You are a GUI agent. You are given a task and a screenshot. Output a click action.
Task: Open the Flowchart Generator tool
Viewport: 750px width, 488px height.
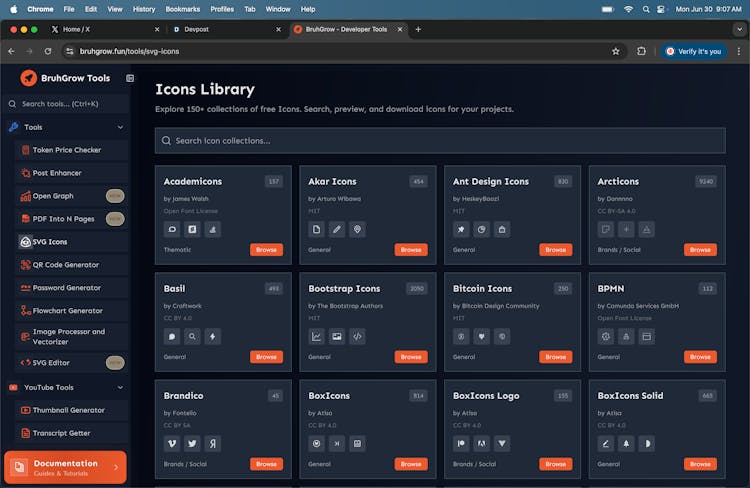[67, 311]
